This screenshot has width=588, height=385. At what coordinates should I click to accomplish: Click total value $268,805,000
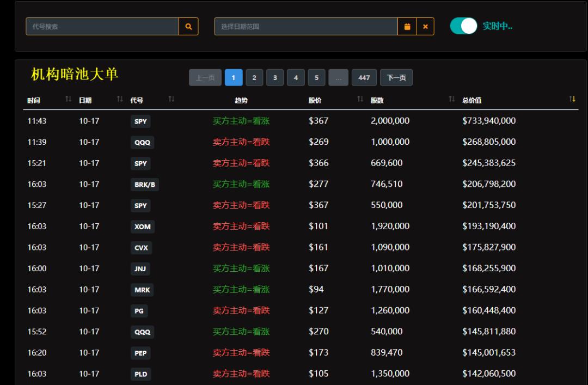(x=489, y=142)
